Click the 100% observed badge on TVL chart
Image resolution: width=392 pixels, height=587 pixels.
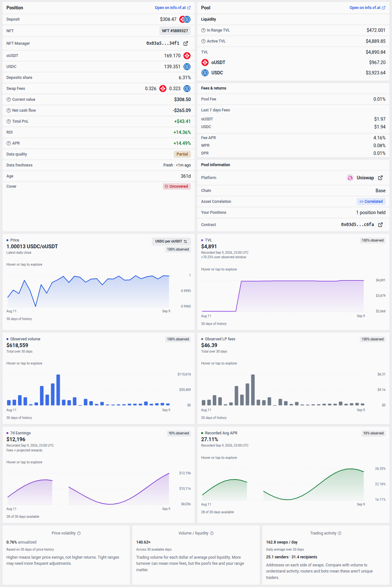tap(373, 241)
